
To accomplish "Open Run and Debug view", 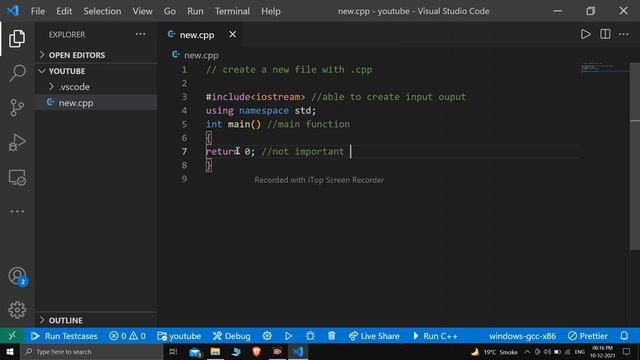I will tap(17, 142).
